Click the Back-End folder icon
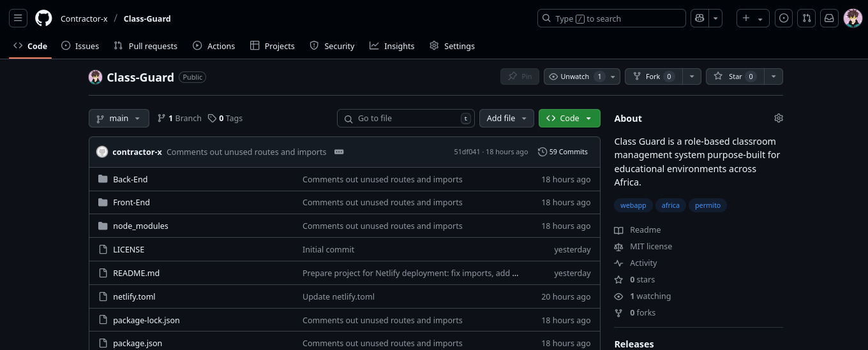This screenshot has width=868, height=350. (x=103, y=179)
